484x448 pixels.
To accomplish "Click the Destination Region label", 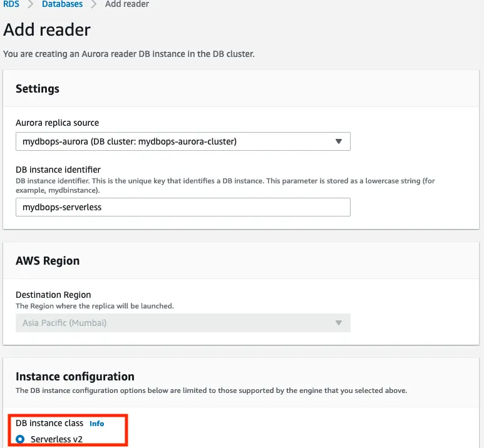I will 53,295.
